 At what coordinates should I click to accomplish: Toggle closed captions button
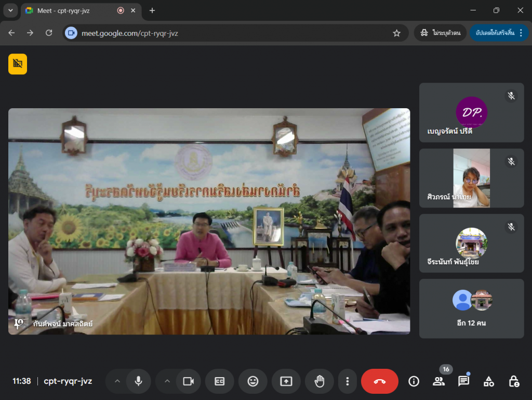(x=220, y=381)
